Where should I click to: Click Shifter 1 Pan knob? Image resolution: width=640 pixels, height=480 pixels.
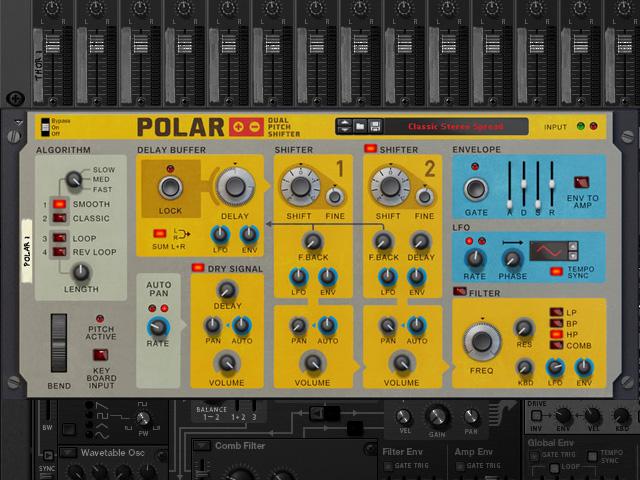pyautogui.click(x=298, y=325)
